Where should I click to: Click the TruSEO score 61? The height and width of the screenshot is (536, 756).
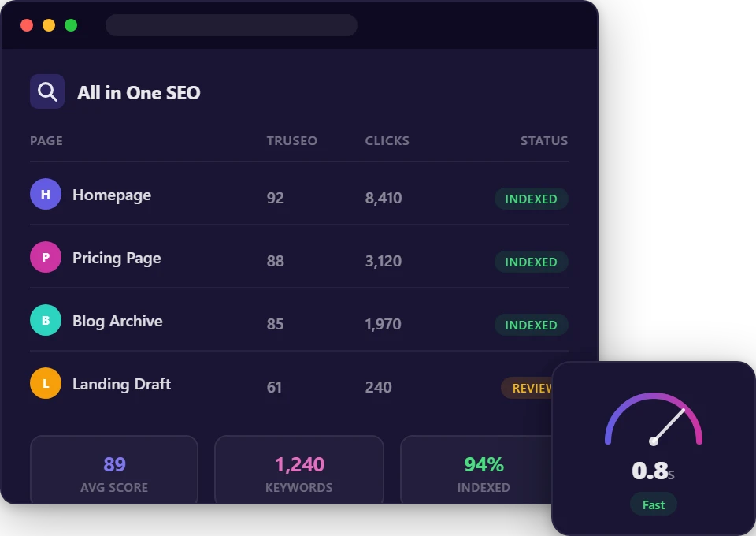[274, 387]
